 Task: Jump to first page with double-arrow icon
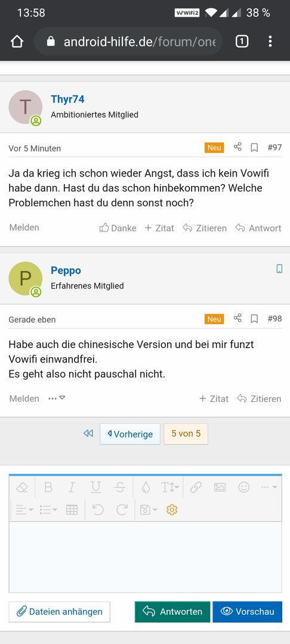(x=88, y=434)
